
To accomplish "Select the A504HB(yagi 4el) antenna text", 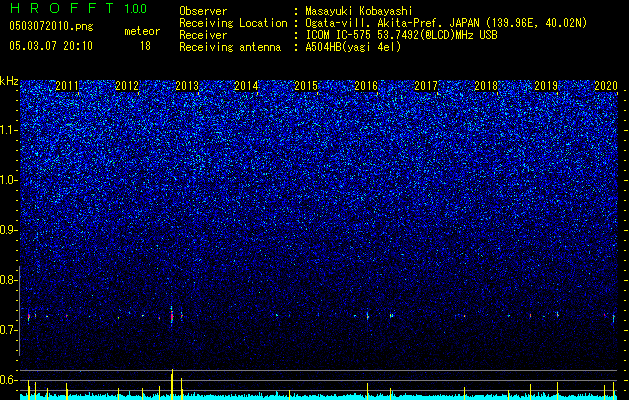I will [x=353, y=47].
